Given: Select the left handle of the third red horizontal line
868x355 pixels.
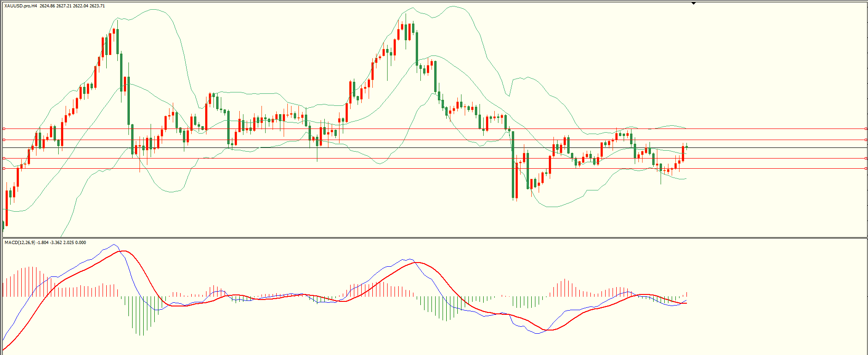Looking at the screenshot, I should pyautogui.click(x=4, y=159).
